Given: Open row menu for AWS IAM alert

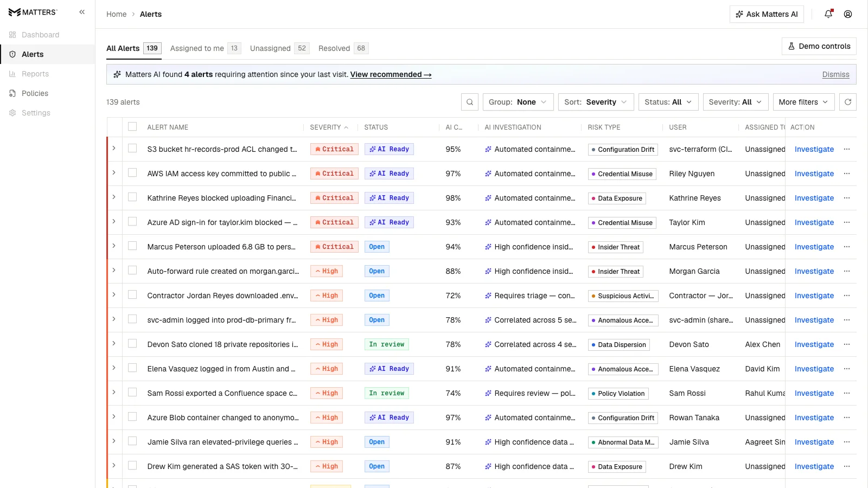Looking at the screenshot, I should [847, 174].
